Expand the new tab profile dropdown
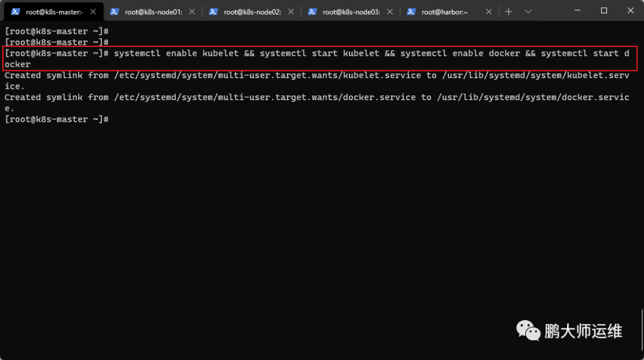 pos(528,12)
